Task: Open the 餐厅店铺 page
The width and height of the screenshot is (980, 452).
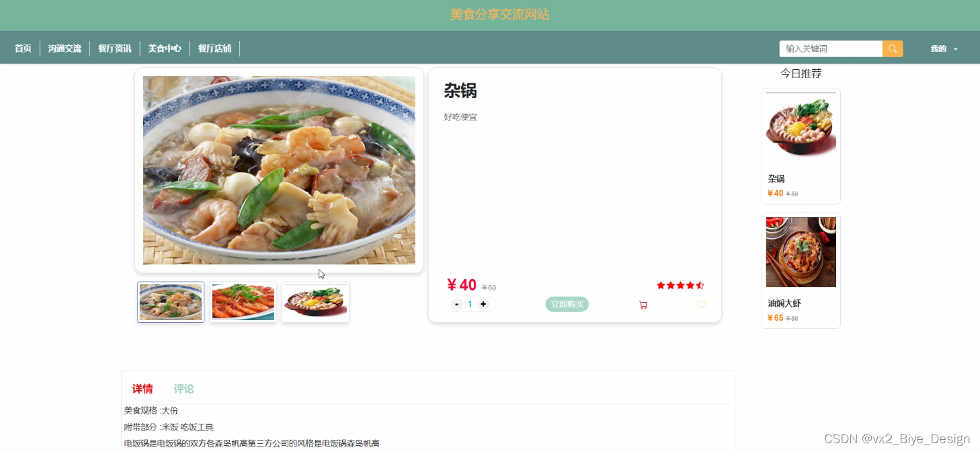Action: click(214, 48)
